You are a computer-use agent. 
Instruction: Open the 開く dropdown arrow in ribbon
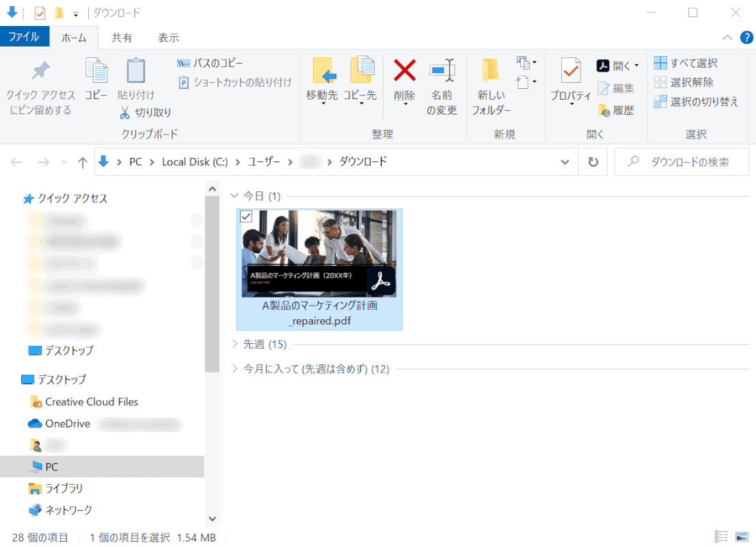point(636,66)
